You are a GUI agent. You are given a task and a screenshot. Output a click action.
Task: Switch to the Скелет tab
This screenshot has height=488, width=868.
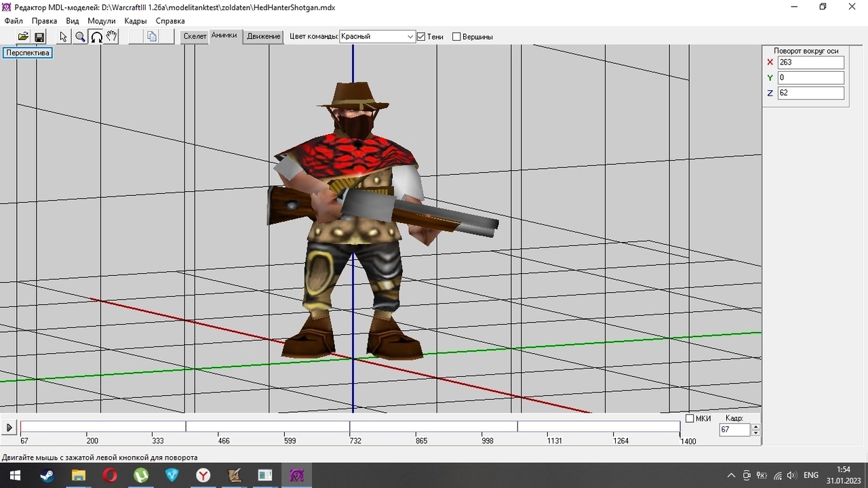(x=195, y=37)
